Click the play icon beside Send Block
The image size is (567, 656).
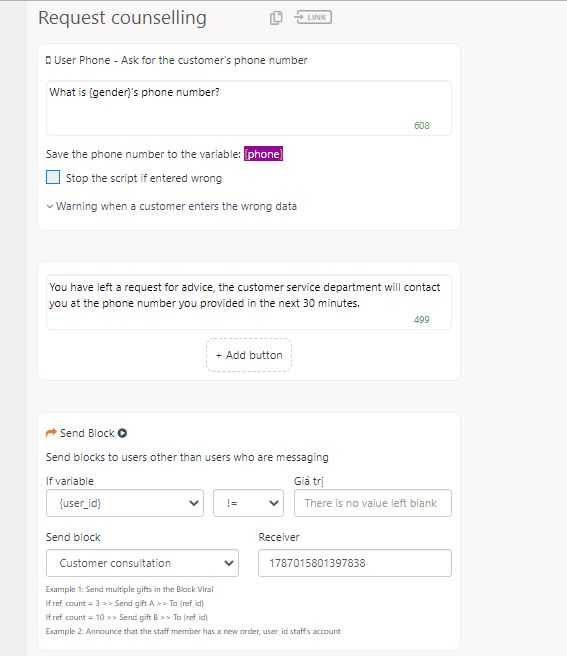click(x=122, y=433)
